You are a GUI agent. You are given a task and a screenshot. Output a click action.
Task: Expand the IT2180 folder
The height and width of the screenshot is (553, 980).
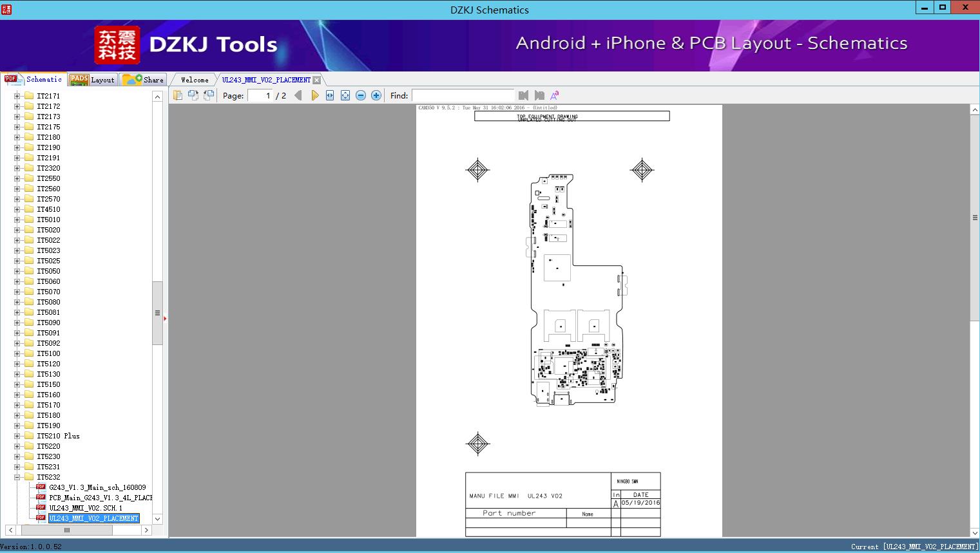coord(17,137)
